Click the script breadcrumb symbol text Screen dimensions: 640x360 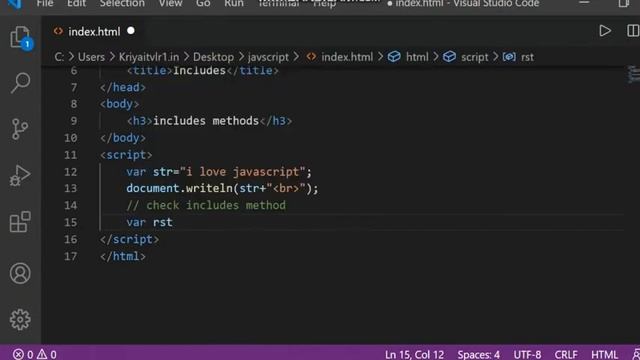click(x=474, y=57)
